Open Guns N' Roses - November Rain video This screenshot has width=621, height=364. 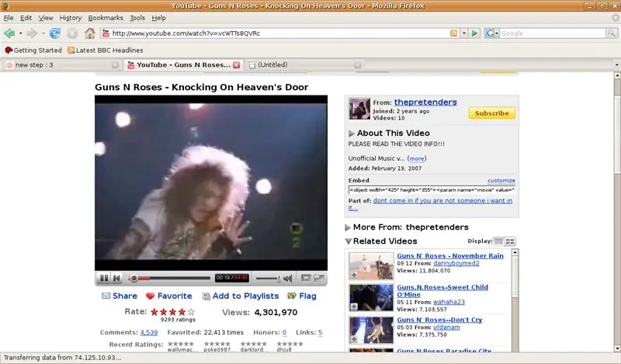point(450,256)
